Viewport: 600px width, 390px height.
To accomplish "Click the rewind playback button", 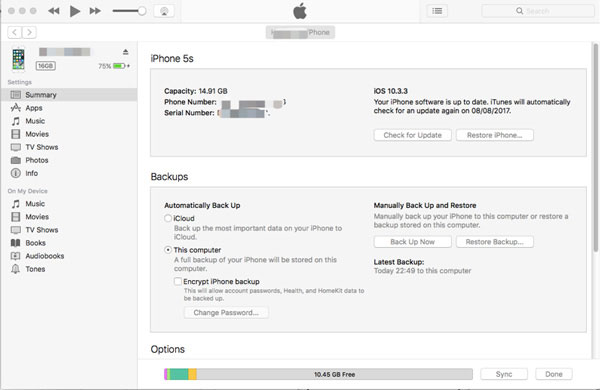I will [54, 11].
